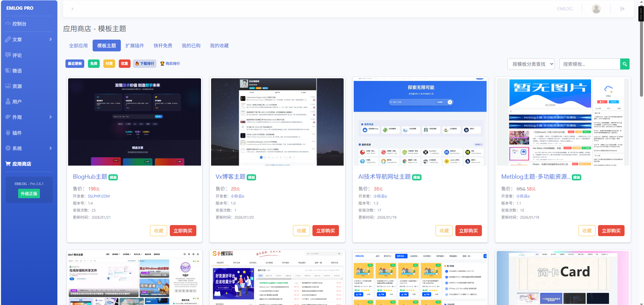Click the 搜索模板 search input field
The image size is (644, 305).
coord(589,64)
